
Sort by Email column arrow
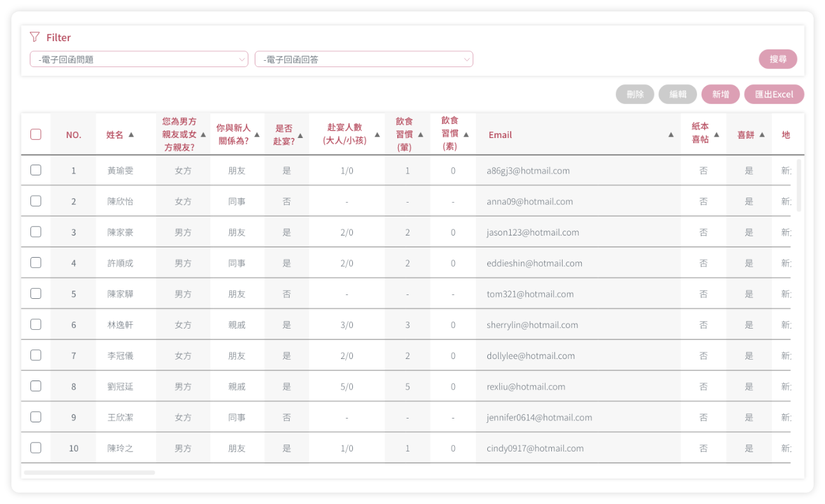(671, 135)
